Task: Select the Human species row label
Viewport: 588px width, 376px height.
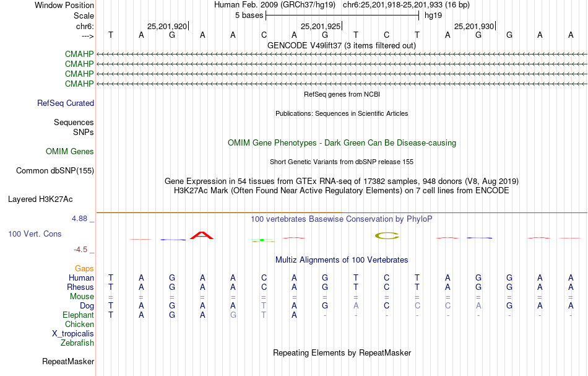Action: point(81,278)
